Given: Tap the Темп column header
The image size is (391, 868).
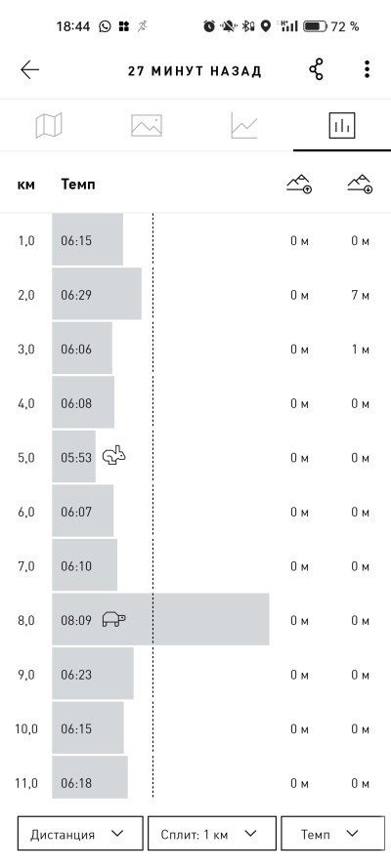Looking at the screenshot, I should click(78, 185).
